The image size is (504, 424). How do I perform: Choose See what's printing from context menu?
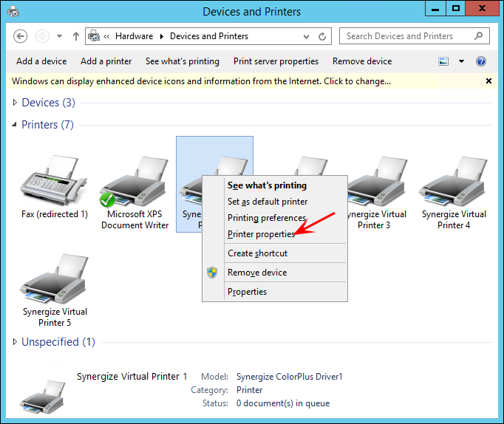(267, 185)
